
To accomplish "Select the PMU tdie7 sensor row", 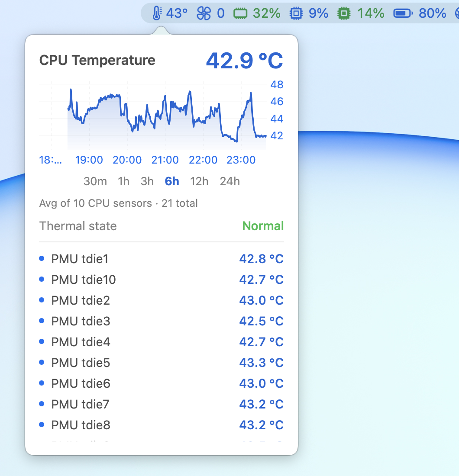I will coord(162,404).
